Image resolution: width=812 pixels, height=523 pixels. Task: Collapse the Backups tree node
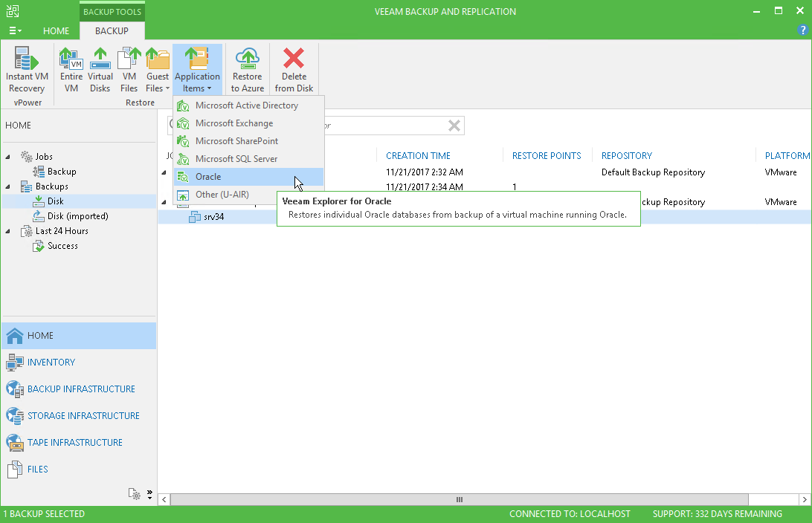coord(7,186)
